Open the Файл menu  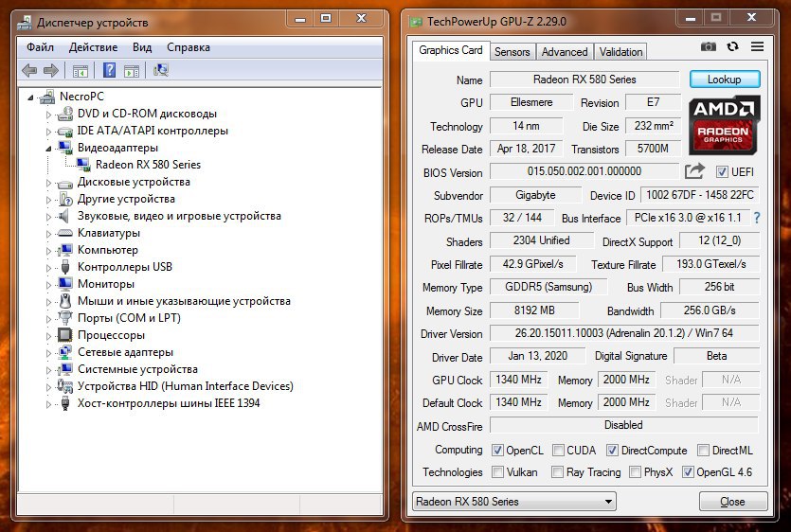40,47
